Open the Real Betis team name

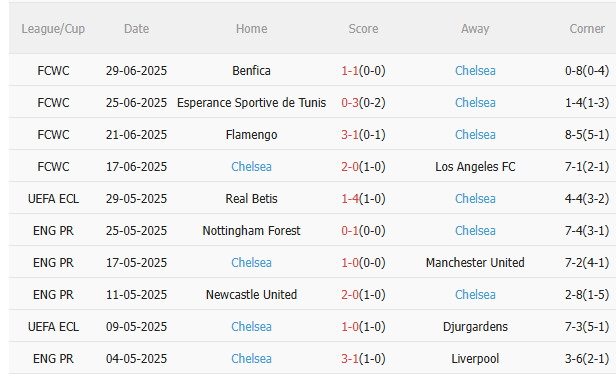tap(251, 199)
